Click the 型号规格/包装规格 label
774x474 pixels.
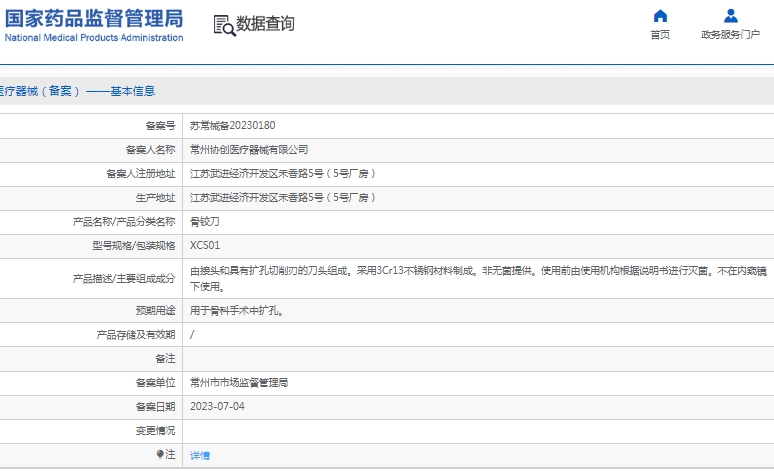click(134, 246)
